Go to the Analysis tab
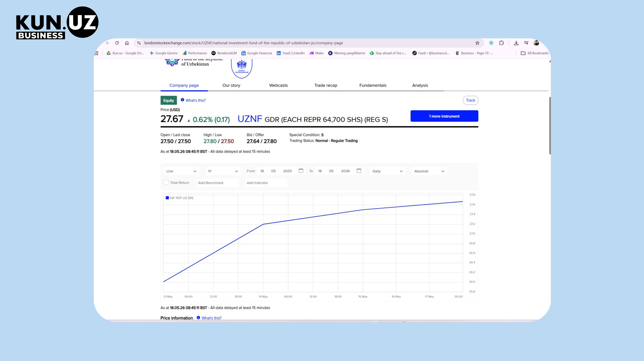 coord(420,85)
